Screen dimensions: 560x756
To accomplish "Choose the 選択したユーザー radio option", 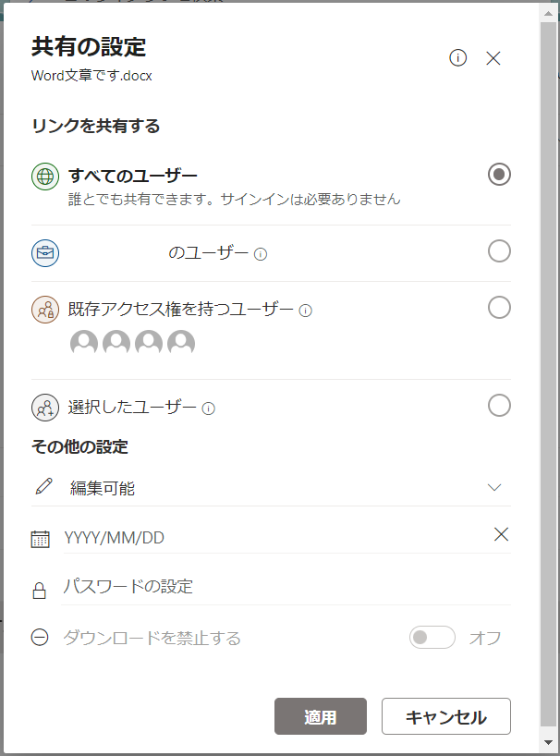I will [x=499, y=406].
